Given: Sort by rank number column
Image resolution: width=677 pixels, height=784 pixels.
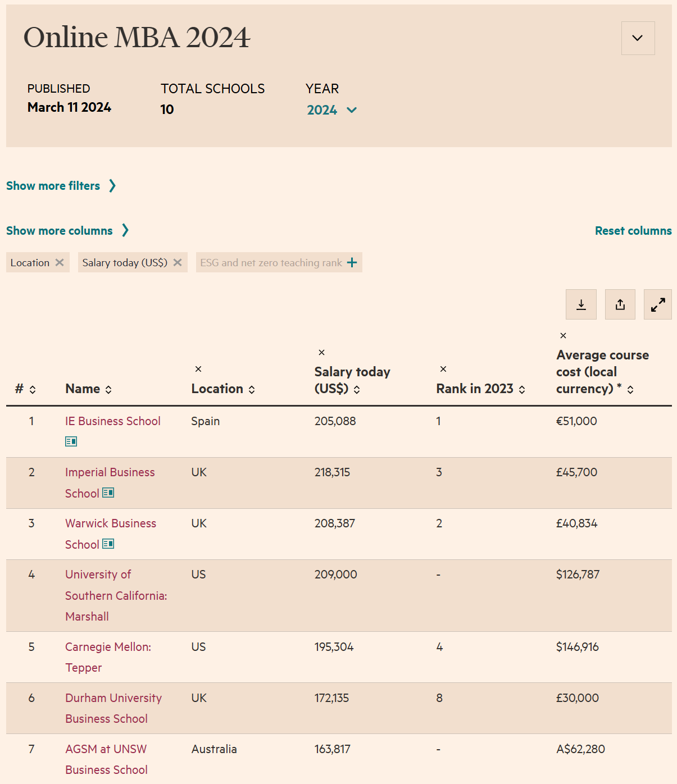Looking at the screenshot, I should point(33,390).
